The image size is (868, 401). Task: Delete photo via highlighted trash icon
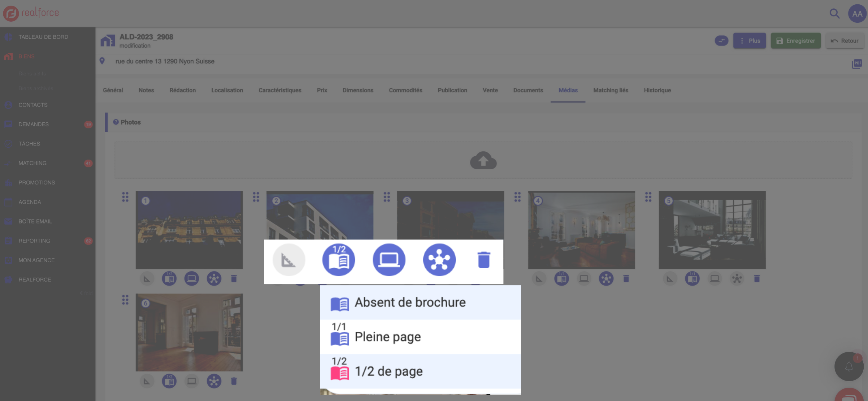click(x=484, y=260)
